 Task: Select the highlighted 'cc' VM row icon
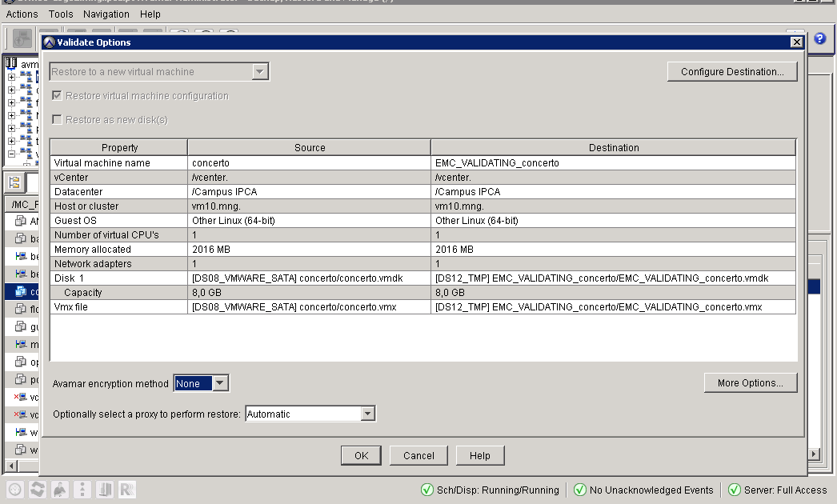[21, 291]
